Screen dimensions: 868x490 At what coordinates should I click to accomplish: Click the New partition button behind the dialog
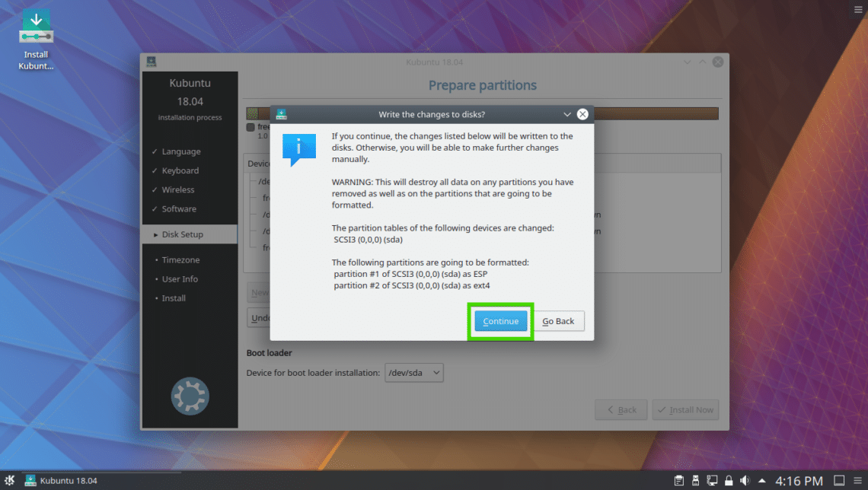(x=259, y=293)
